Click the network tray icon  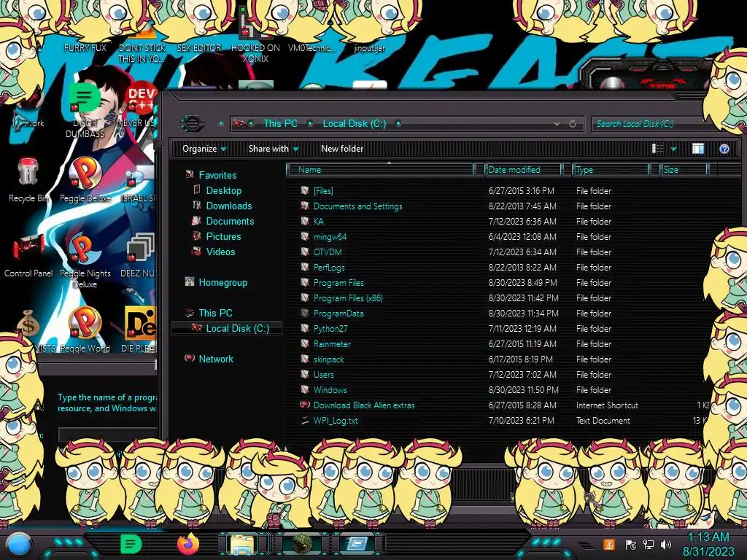[648, 544]
